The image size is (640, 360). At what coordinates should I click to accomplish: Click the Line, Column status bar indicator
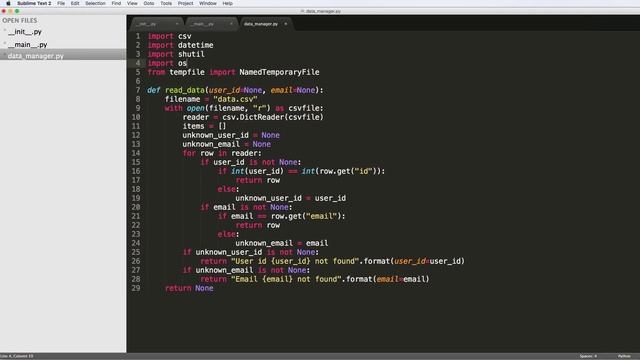click(17, 356)
